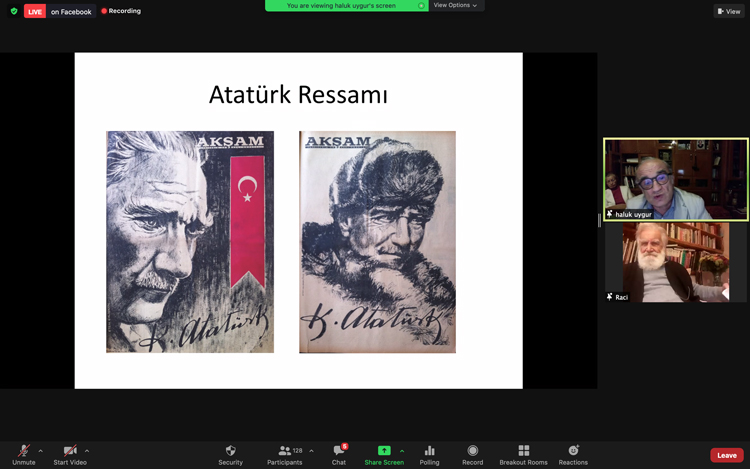750x469 pixels.
Task: Open the Polling feature
Action: (x=429, y=455)
